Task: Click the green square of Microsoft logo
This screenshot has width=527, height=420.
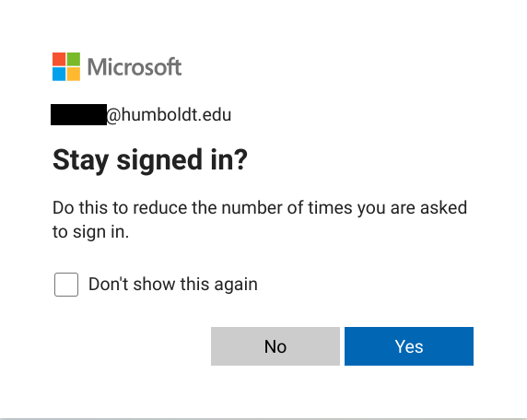Action: pyautogui.click(x=74, y=59)
